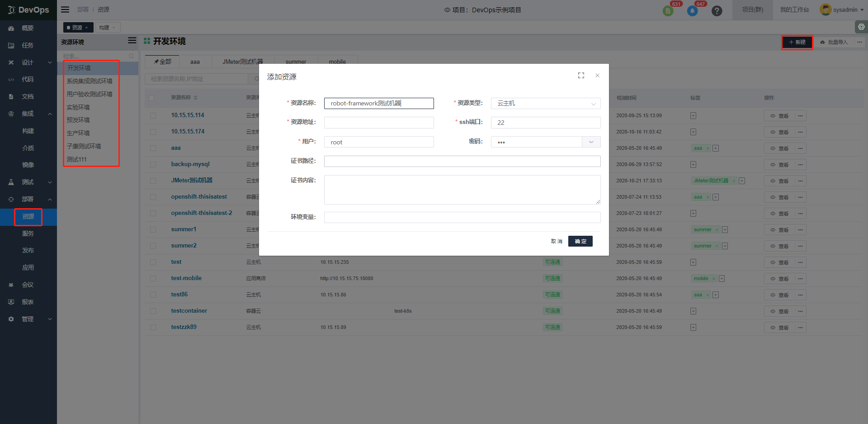Collapse the 资源环境 panel list icon
The image size is (868, 424).
[x=132, y=41]
